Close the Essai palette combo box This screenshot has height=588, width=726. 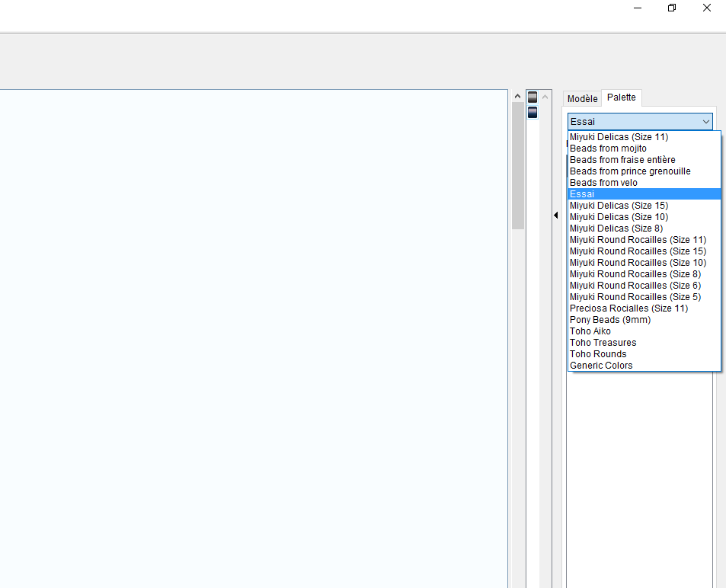pos(705,122)
